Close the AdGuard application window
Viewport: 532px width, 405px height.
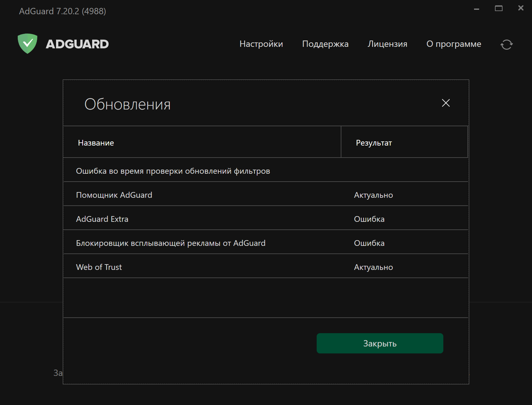click(521, 8)
